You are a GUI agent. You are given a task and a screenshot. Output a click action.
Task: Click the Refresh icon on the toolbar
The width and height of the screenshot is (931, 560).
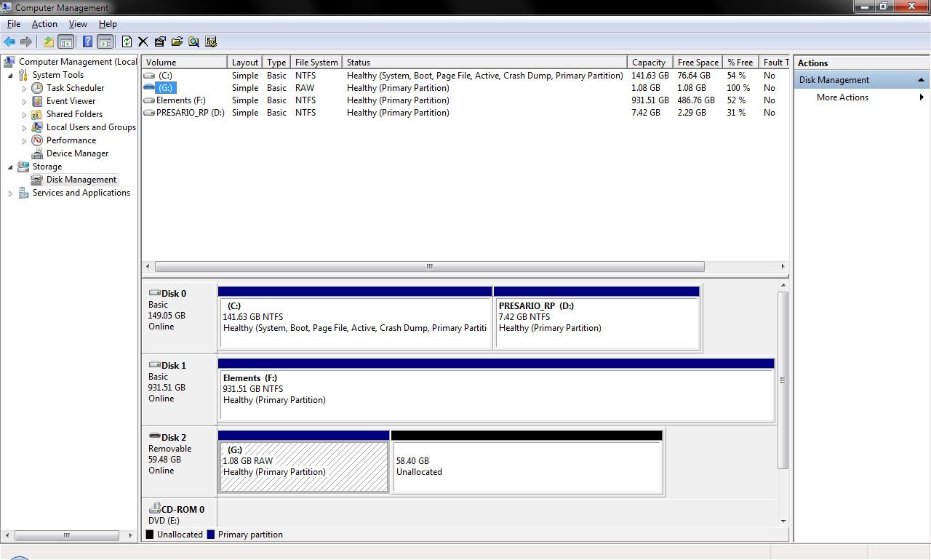[x=126, y=41]
